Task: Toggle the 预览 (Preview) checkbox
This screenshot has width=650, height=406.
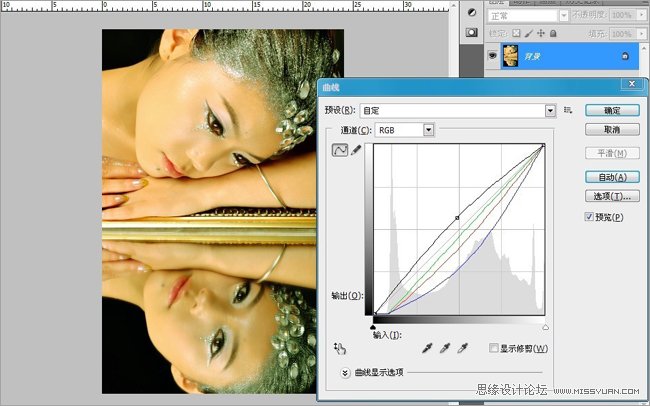Action: pos(591,217)
